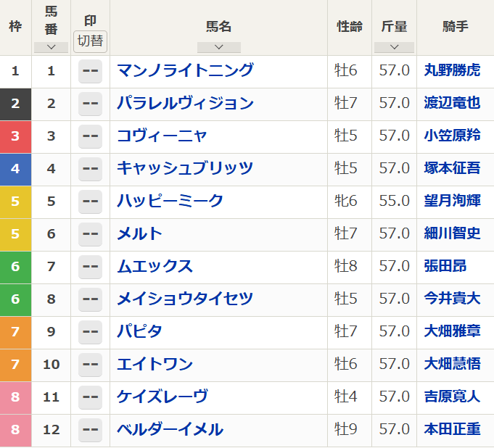The height and width of the screenshot is (448, 494).
Task: Set mark selector for ハッピーミーク
Action: click(x=90, y=202)
